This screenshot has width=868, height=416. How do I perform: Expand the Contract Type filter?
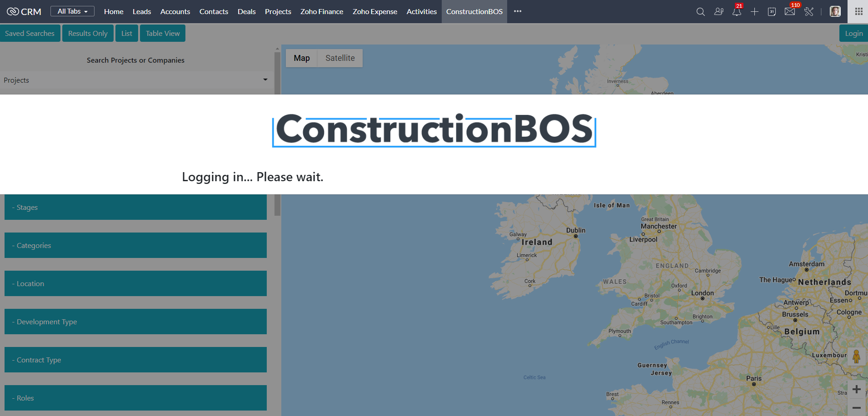click(x=135, y=360)
